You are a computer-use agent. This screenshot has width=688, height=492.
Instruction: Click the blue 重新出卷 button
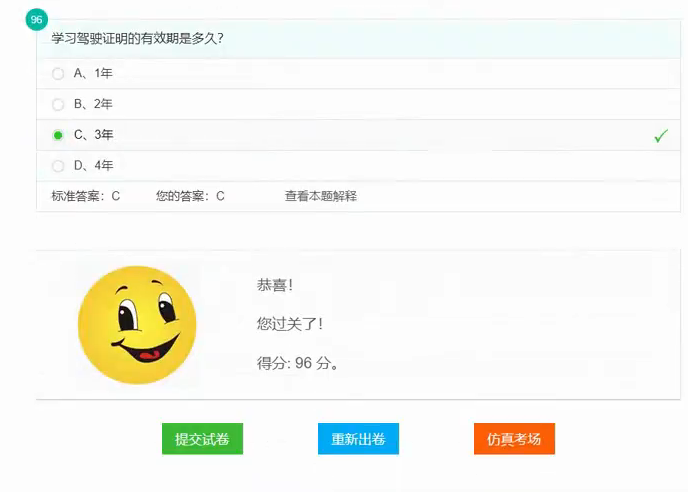coord(358,438)
